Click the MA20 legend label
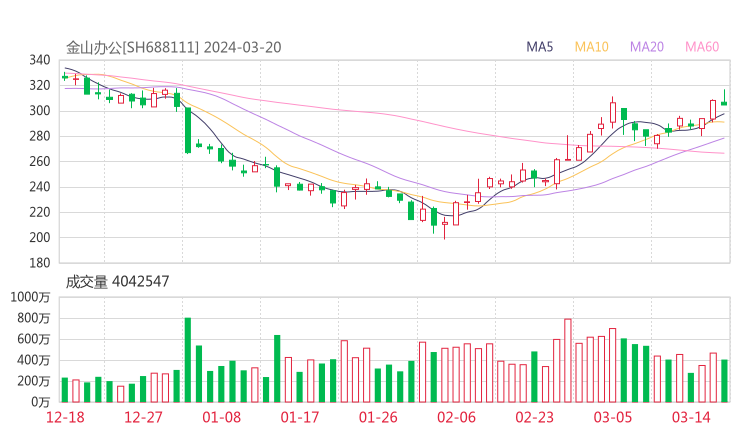Viewport: 740px width, 440px height. [647, 47]
